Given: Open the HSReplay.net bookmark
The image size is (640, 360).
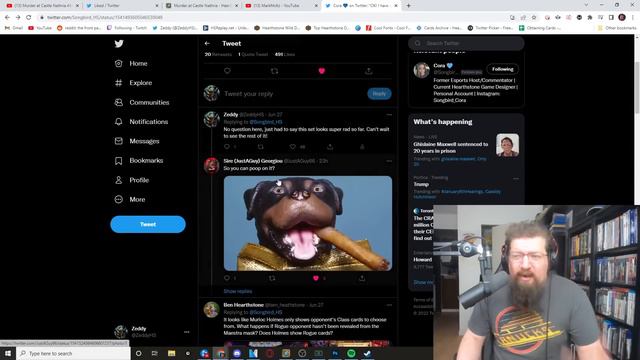Looking at the screenshot, I should [x=225, y=28].
